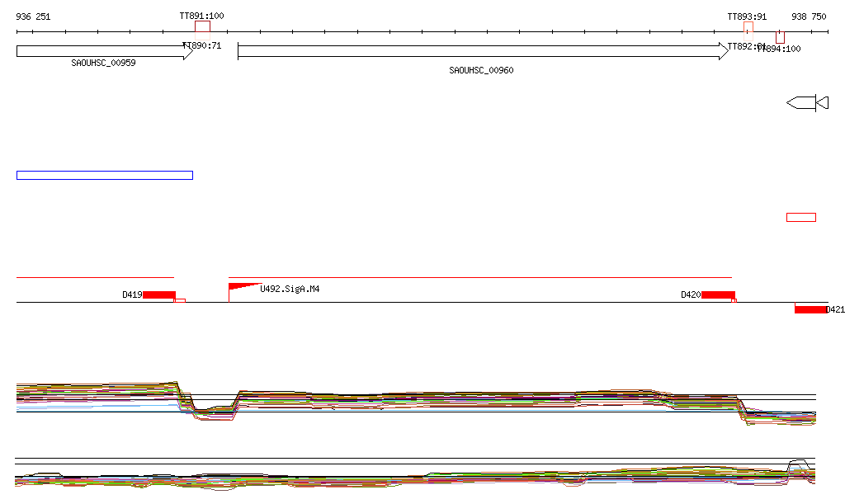Click the 938 750 end coordinate label
Screen dimensions: 845x504
point(808,16)
